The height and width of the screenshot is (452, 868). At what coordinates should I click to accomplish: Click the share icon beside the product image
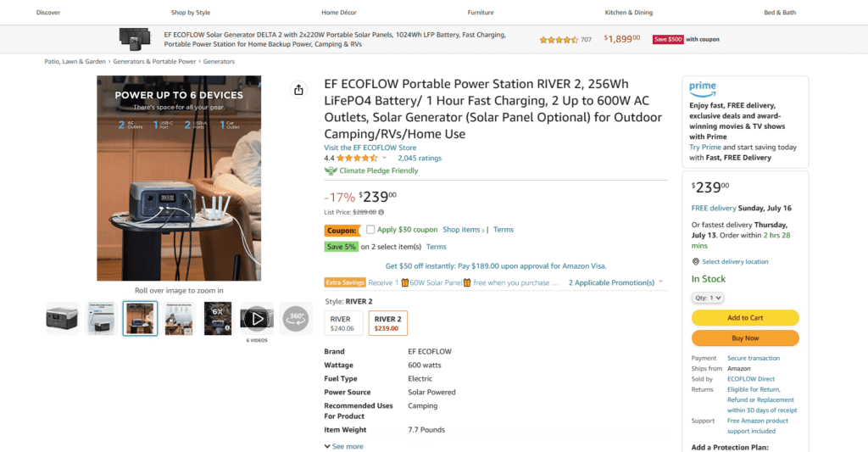point(298,90)
